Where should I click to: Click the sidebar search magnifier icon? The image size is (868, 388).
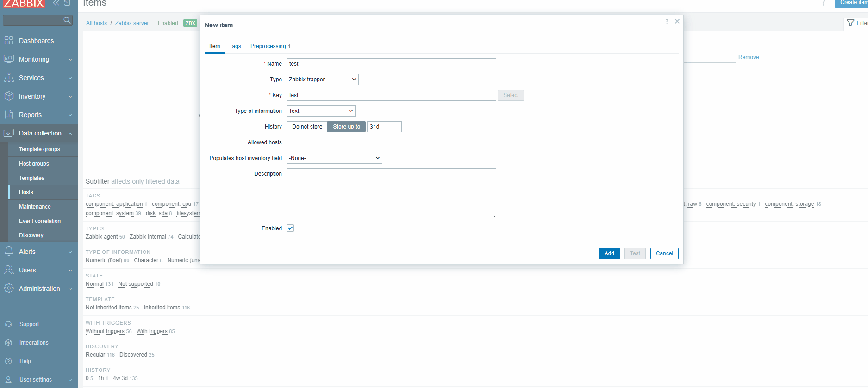[x=67, y=20]
